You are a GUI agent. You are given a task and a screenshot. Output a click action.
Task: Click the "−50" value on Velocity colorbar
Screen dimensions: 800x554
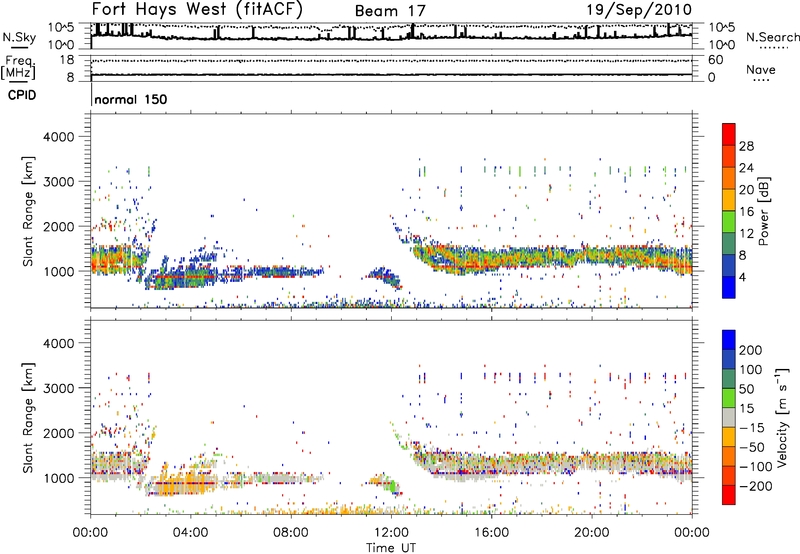click(753, 447)
